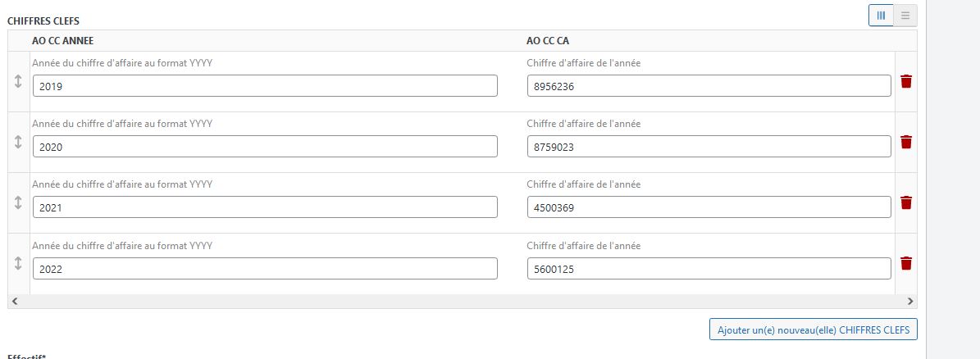Image resolution: width=980 pixels, height=359 pixels.
Task: Select the year input showing 2022
Action: click(265, 269)
